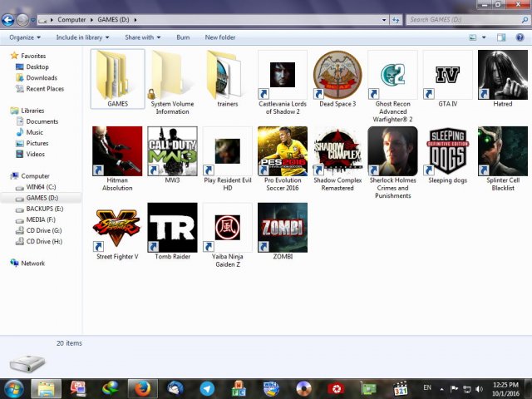This screenshot has height=399, width=532.
Task: Open Downloads in Favorites
Action: [x=42, y=78]
